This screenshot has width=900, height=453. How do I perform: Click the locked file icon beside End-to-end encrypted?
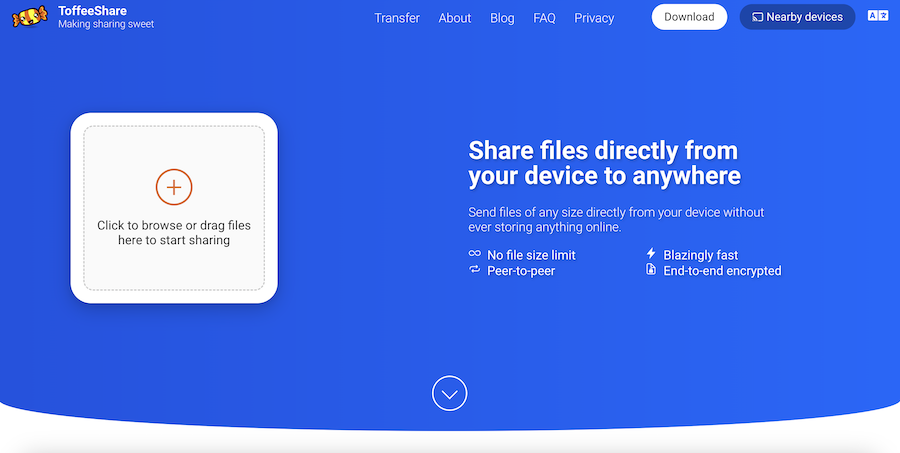[x=651, y=269]
